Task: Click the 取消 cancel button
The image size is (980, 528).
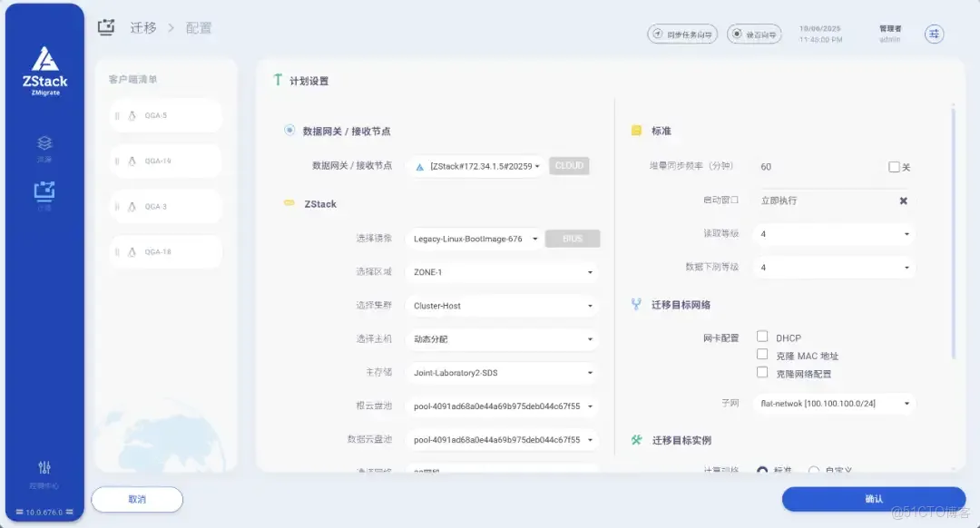Action: point(136,499)
